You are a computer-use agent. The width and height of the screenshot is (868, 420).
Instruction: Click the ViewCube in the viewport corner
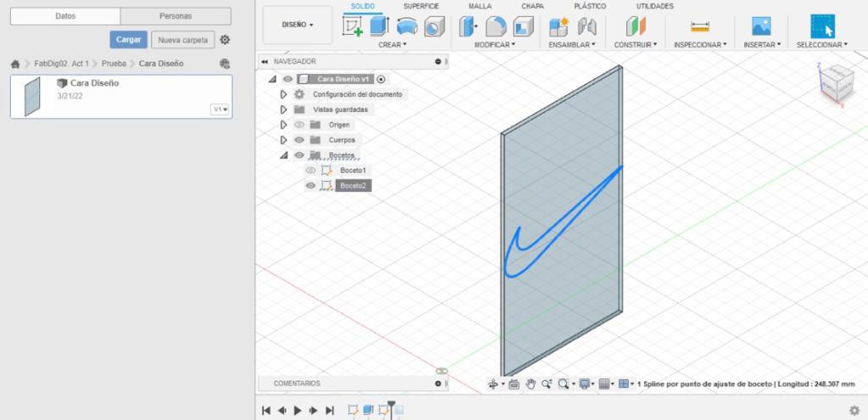coord(836,83)
